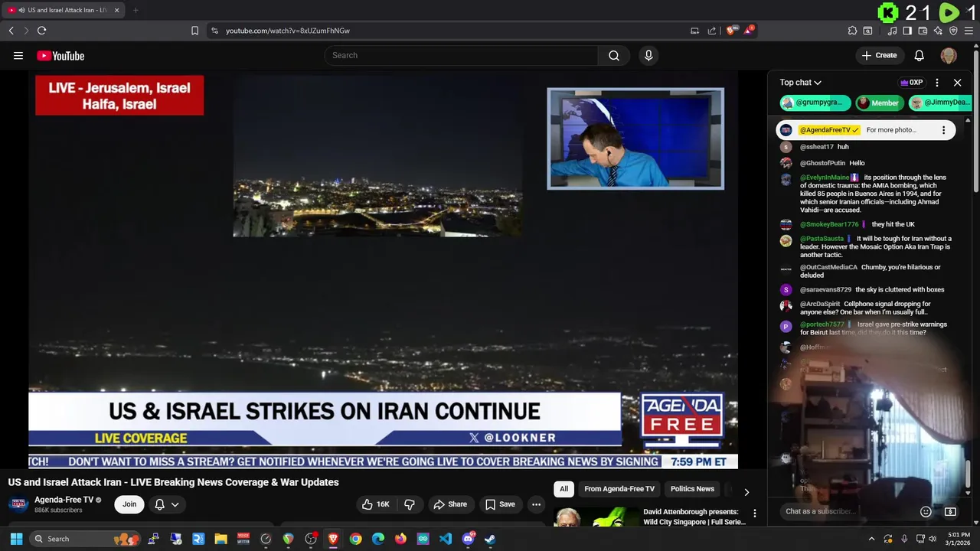This screenshot has width=980, height=551.
Task: Open Agenda-Free TV channel avatar
Action: tap(18, 504)
